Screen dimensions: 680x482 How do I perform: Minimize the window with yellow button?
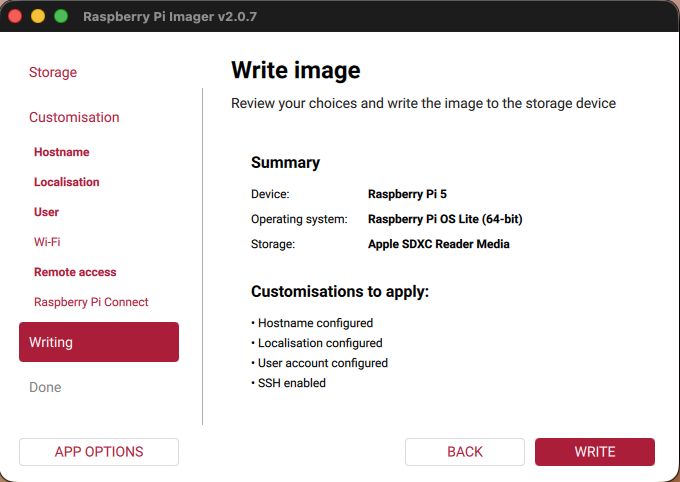[x=38, y=16]
